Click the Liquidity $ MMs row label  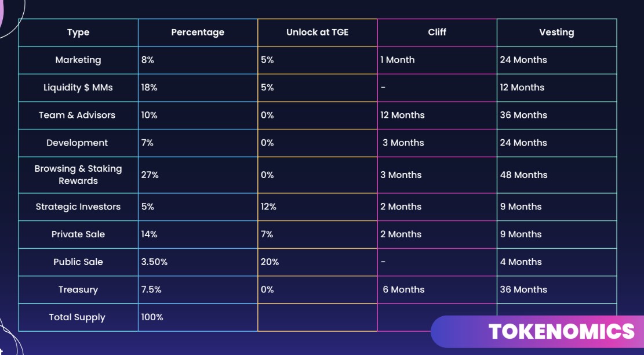(78, 88)
